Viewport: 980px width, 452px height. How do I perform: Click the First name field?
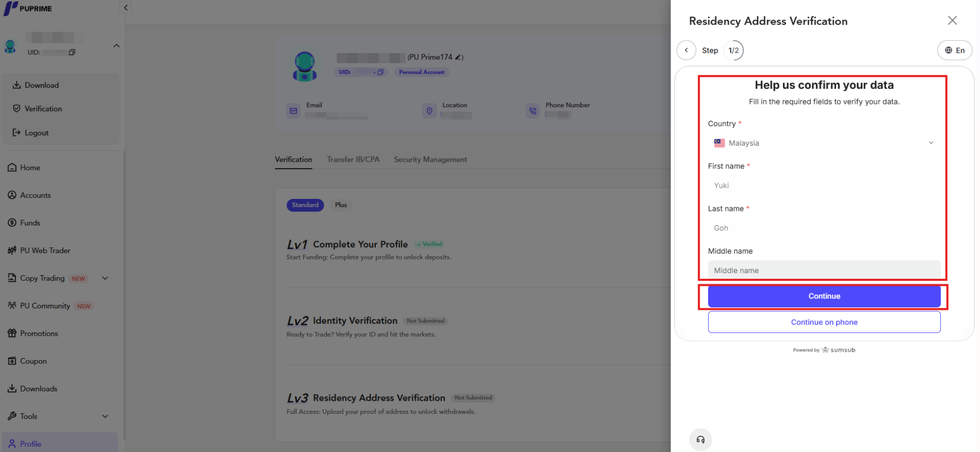coord(824,185)
